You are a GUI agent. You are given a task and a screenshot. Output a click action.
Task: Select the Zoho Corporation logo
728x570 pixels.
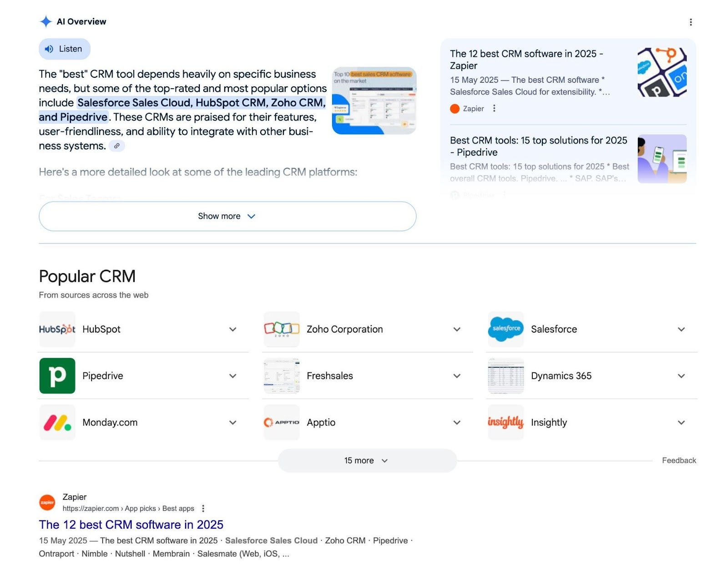pyautogui.click(x=281, y=329)
